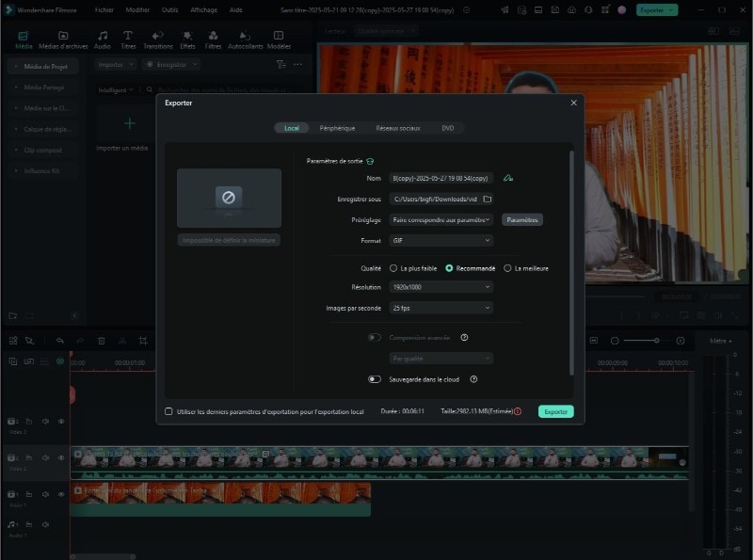The image size is (753, 560).
Task: Open the Transitions panel
Action: (157, 40)
